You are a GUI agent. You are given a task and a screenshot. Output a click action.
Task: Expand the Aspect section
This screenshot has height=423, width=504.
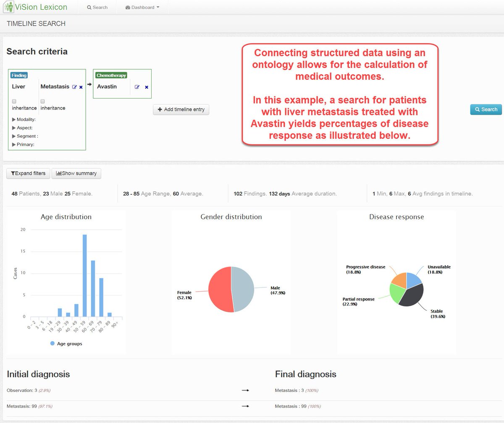[23, 128]
